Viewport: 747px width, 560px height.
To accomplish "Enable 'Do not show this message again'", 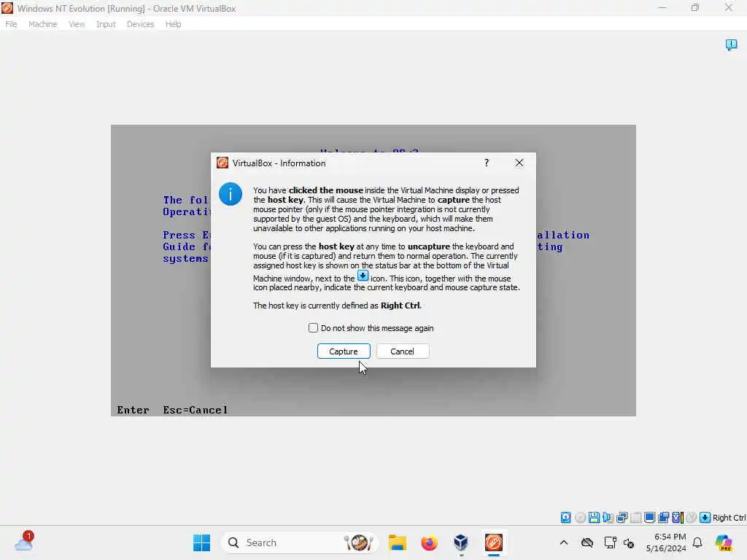I will [313, 328].
